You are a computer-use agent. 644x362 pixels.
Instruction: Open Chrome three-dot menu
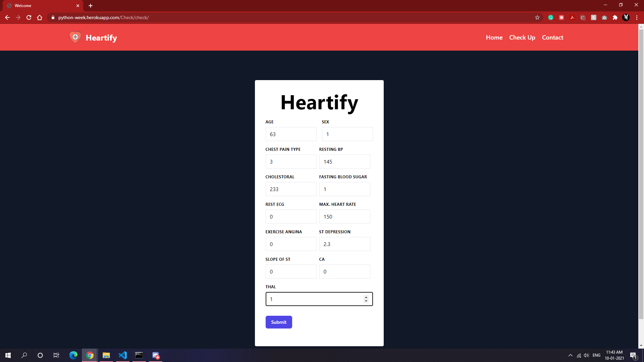pos(637,17)
